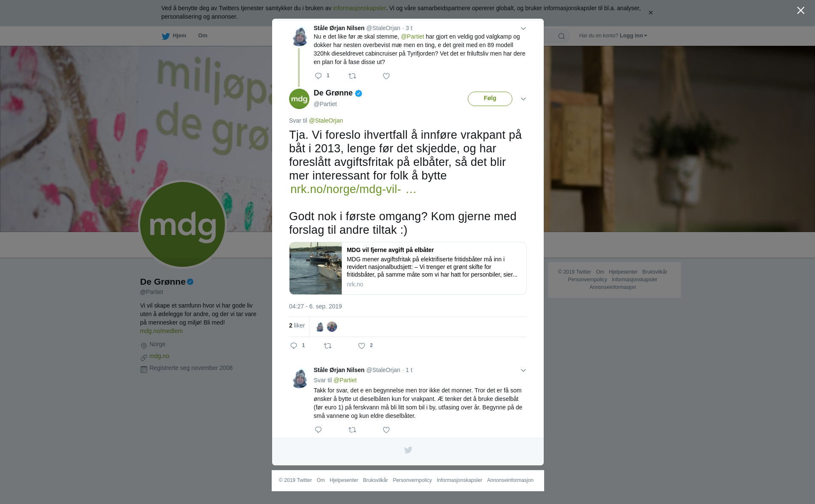Reply to the top Ståle Ørjan Nilsen tweet
The image size is (815, 504).
pyautogui.click(x=318, y=76)
